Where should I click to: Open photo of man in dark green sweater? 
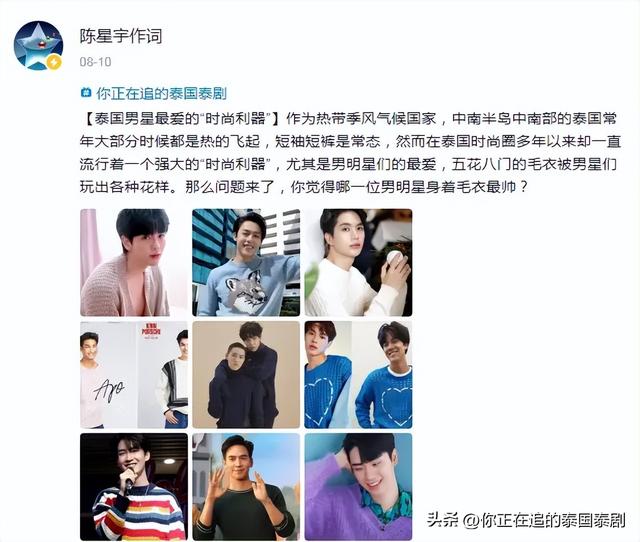246,487
